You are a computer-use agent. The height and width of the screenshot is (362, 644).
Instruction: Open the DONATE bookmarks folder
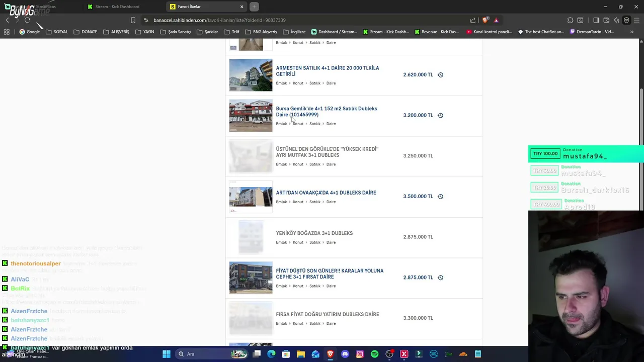coord(85,32)
